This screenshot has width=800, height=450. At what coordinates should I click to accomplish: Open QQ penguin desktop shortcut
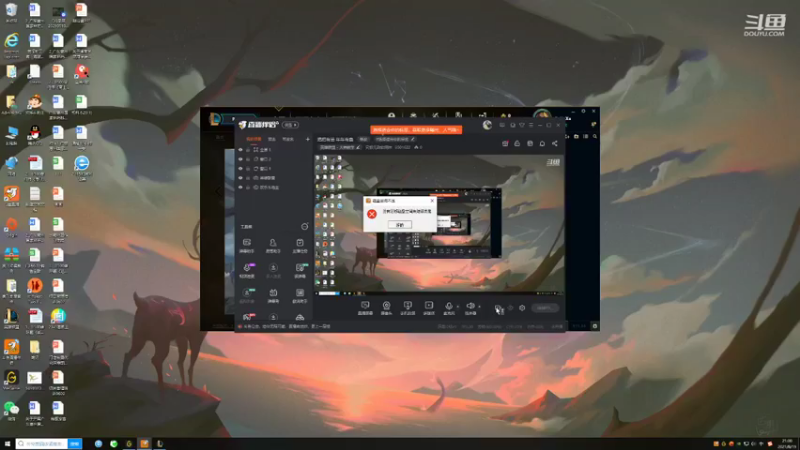pyautogui.click(x=35, y=135)
